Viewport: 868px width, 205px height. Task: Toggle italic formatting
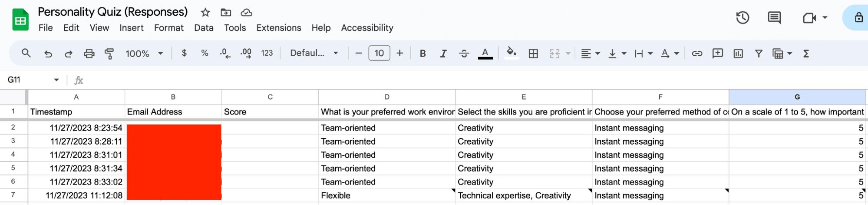(443, 54)
